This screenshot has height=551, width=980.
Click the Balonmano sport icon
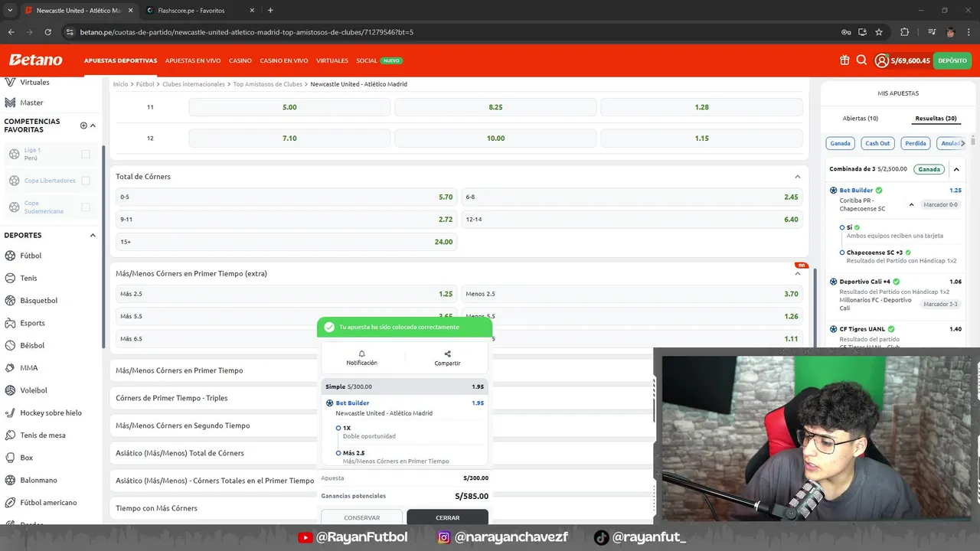click(x=11, y=480)
